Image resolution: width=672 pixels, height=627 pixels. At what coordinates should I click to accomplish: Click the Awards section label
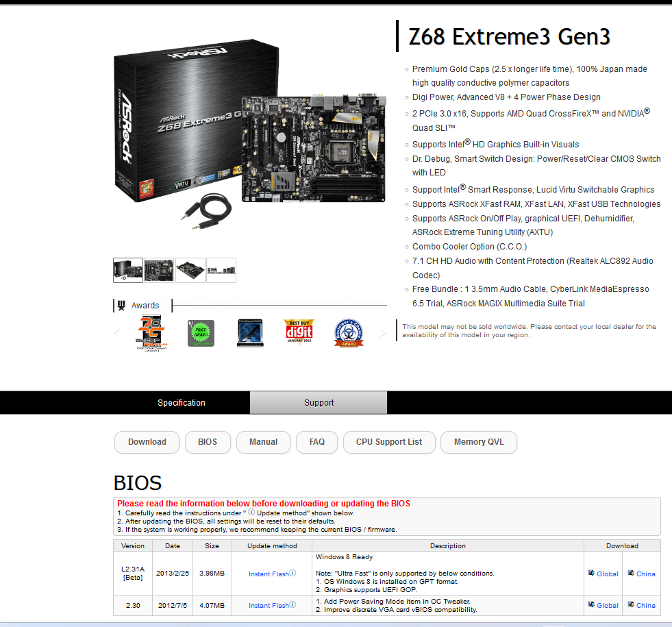pos(145,306)
